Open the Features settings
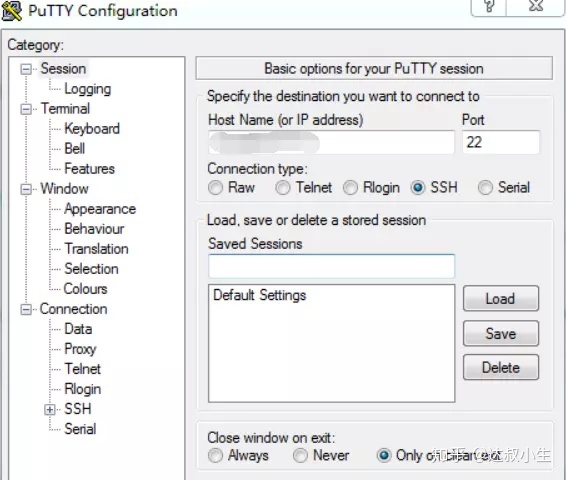This screenshot has width=566, height=480. click(x=89, y=169)
